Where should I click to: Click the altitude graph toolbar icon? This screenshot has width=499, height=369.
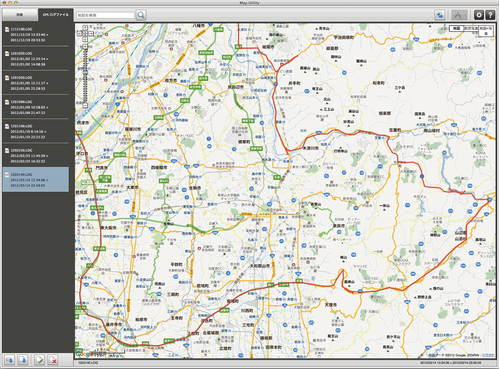459,15
